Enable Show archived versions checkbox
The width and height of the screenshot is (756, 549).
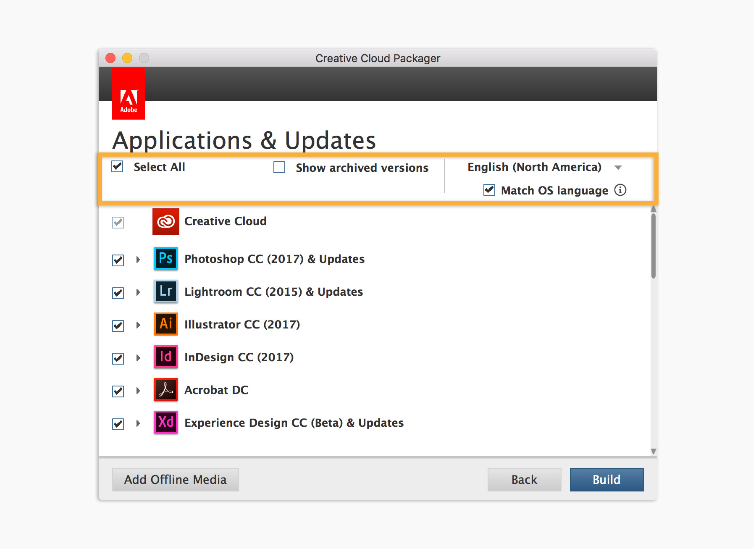tap(279, 167)
